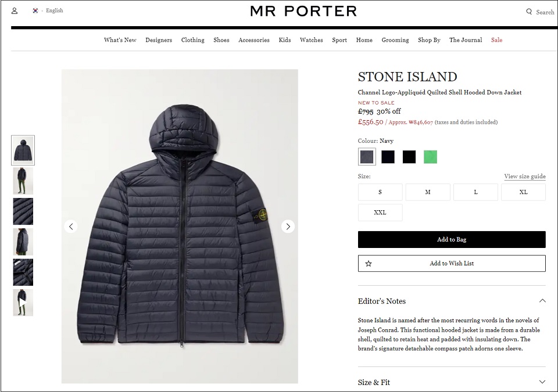Expand the Size & Fit section
The image size is (558, 392).
[x=542, y=382]
